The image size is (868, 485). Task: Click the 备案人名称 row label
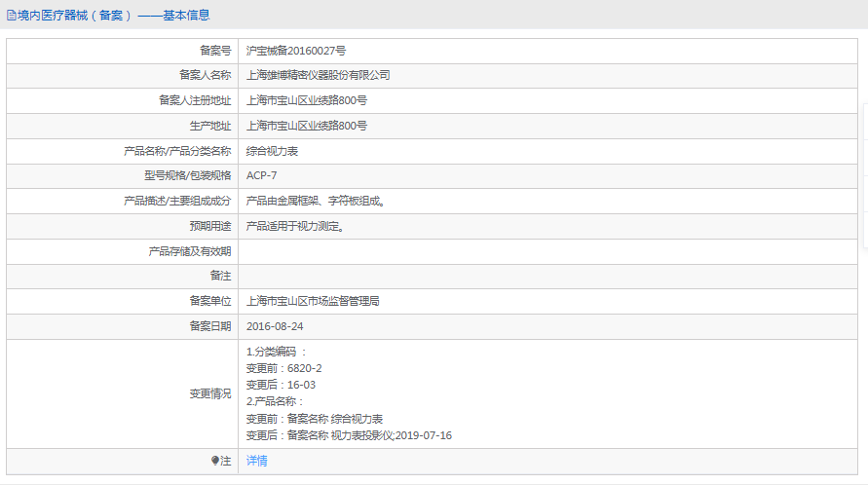[206, 75]
